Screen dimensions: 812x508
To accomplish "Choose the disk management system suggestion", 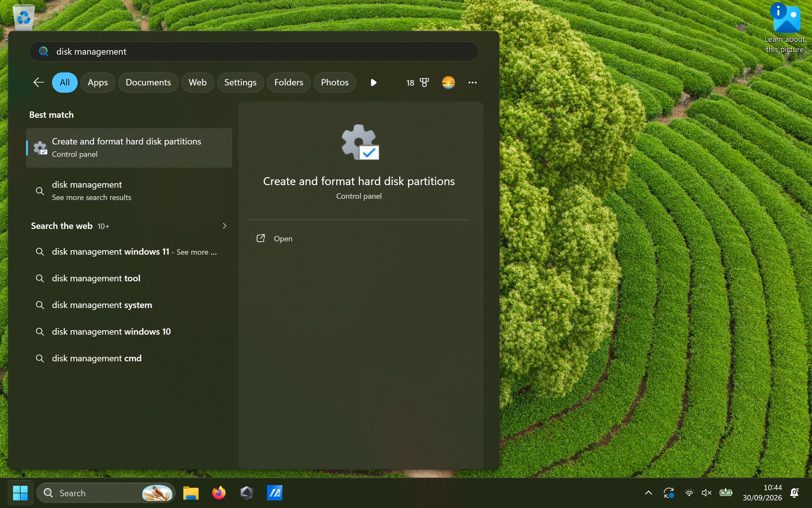I will point(129,305).
